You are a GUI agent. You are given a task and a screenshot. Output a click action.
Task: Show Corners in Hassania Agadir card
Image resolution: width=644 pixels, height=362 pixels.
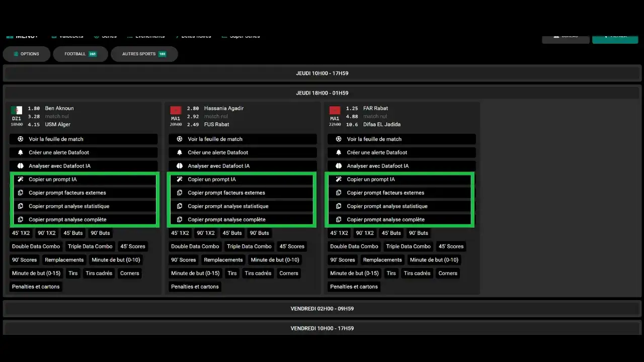pos(289,274)
